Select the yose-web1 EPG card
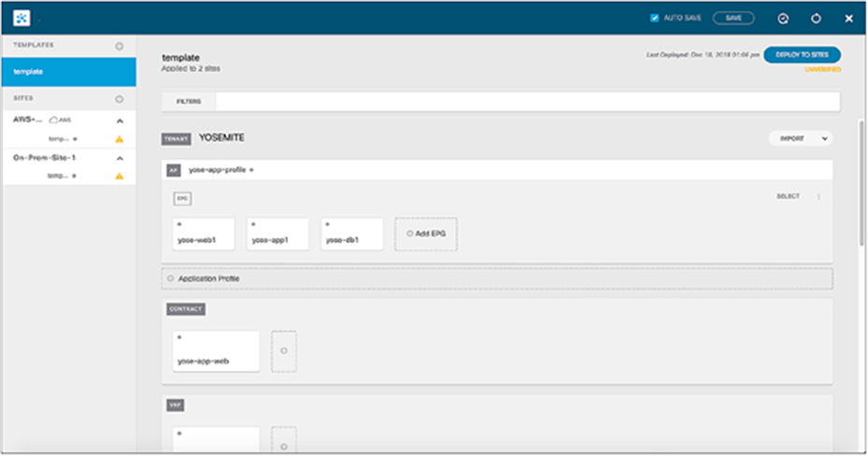The width and height of the screenshot is (868, 456). coord(203,234)
